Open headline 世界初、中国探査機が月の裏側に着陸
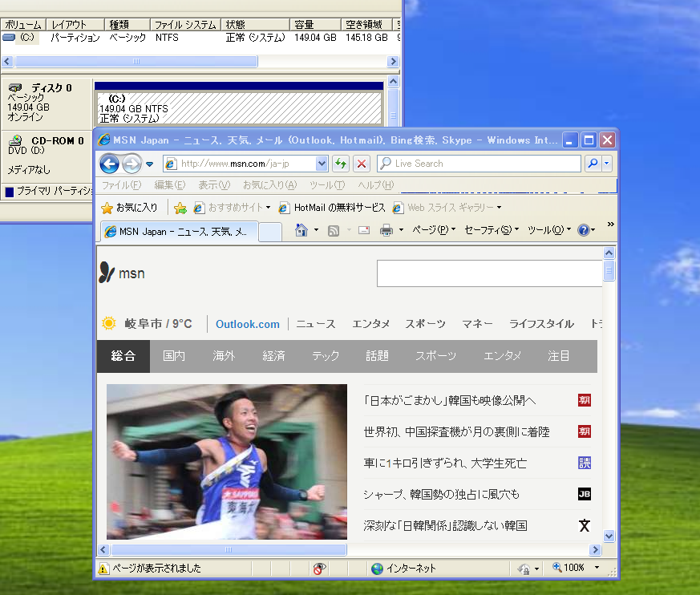This screenshot has width=700, height=595. pos(456,432)
